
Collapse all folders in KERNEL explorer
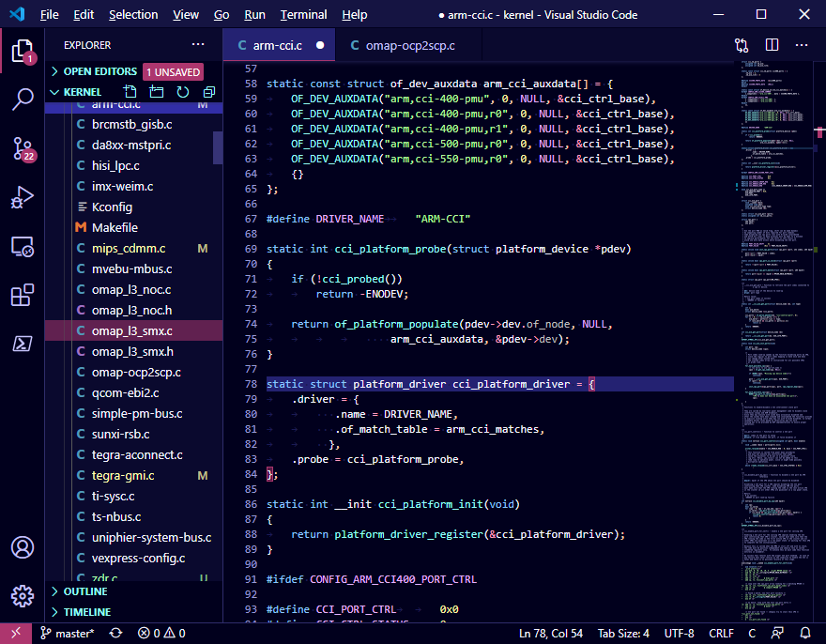[x=209, y=92]
